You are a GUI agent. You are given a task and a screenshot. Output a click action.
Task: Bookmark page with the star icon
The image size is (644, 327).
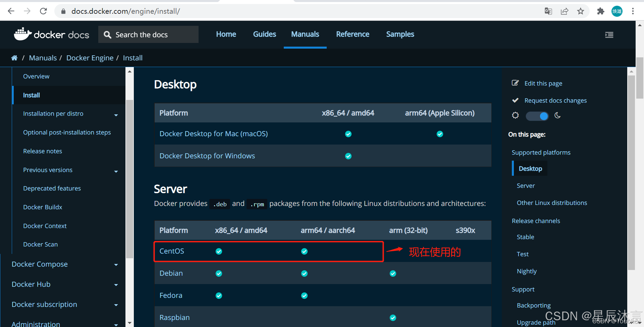581,11
